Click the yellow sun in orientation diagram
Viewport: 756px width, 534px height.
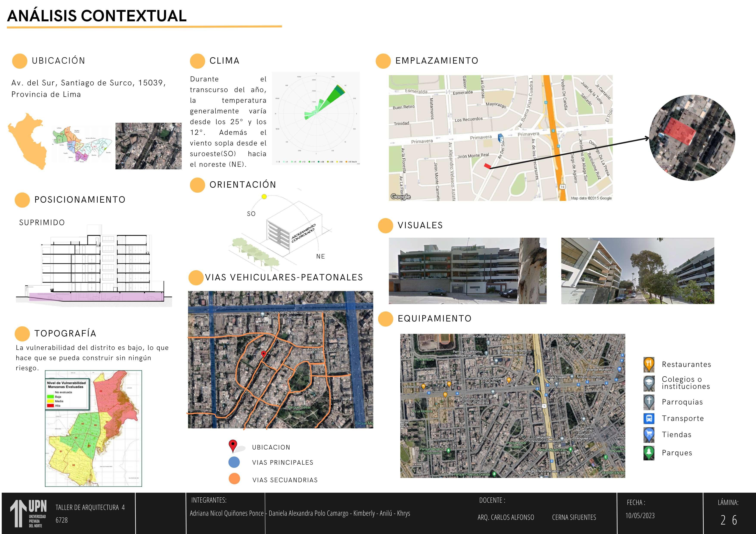[x=264, y=197]
